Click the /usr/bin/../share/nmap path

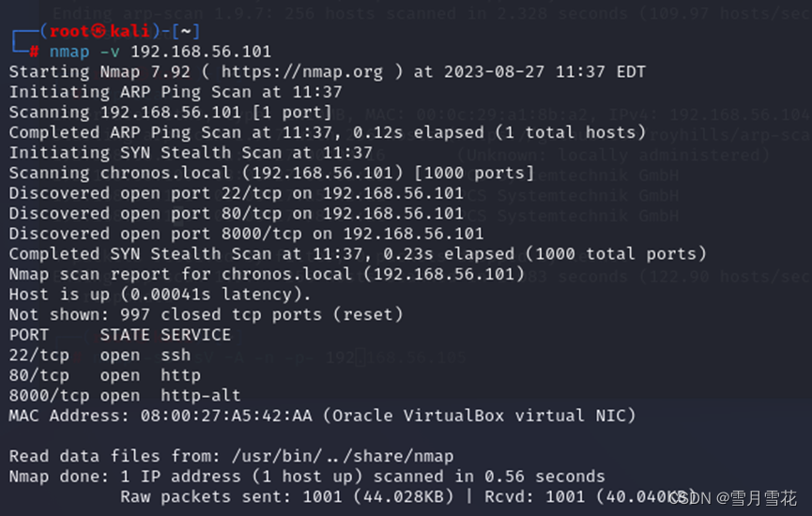(x=343, y=457)
